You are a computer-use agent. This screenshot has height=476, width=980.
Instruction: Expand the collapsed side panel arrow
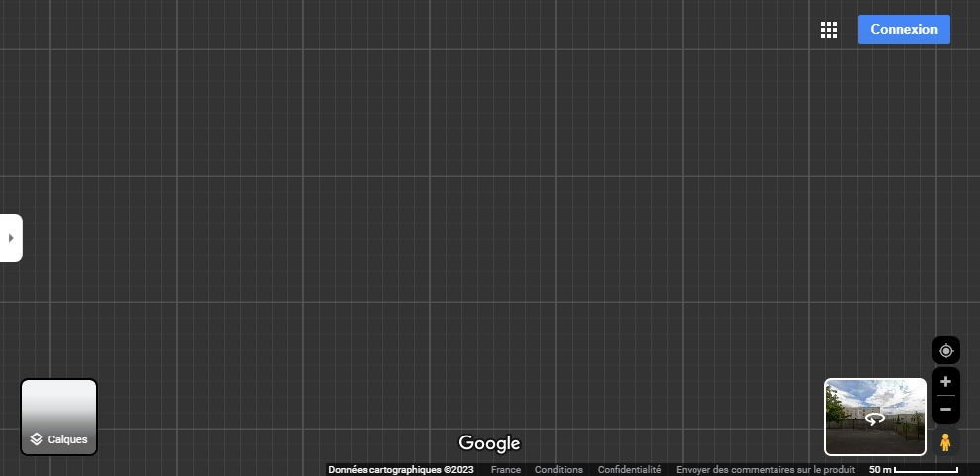(x=11, y=237)
